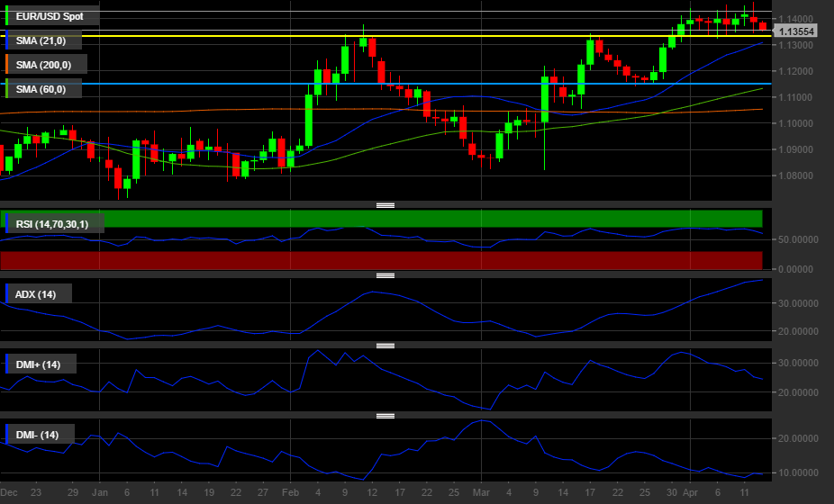Click the green color marker beside EUR/USD Spot
834x504 pixels.
7,16
